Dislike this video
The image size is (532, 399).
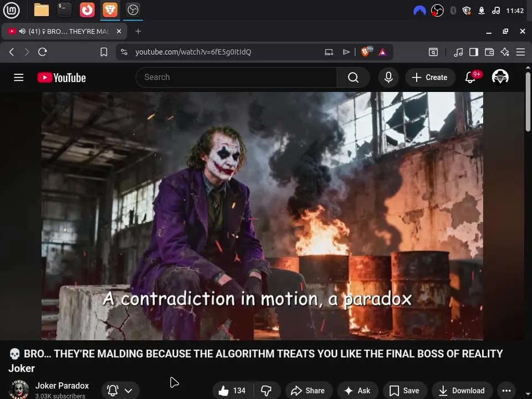point(267,391)
